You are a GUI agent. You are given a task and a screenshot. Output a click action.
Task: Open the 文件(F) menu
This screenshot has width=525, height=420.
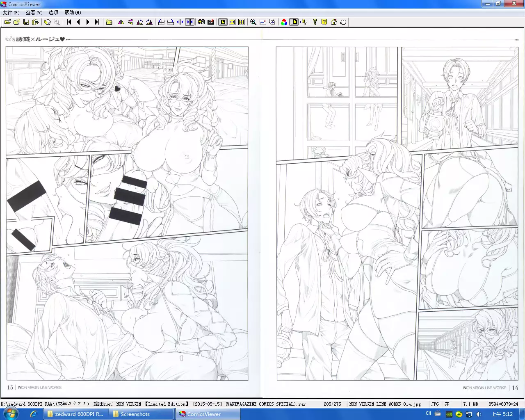[11, 13]
